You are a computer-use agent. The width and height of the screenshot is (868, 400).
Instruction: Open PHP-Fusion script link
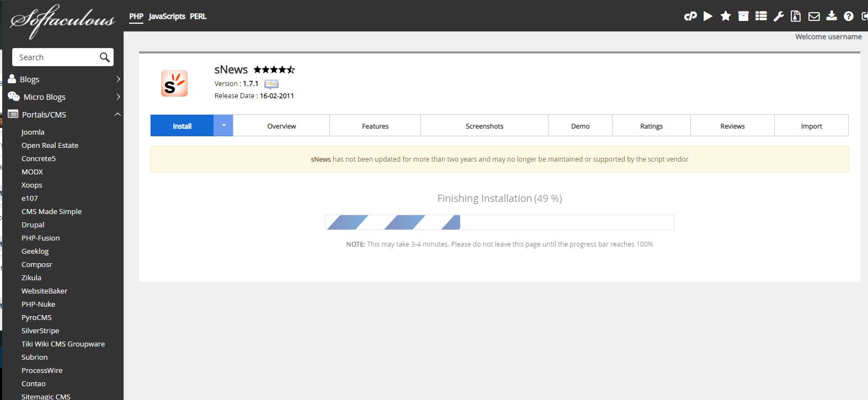pyautogui.click(x=41, y=238)
